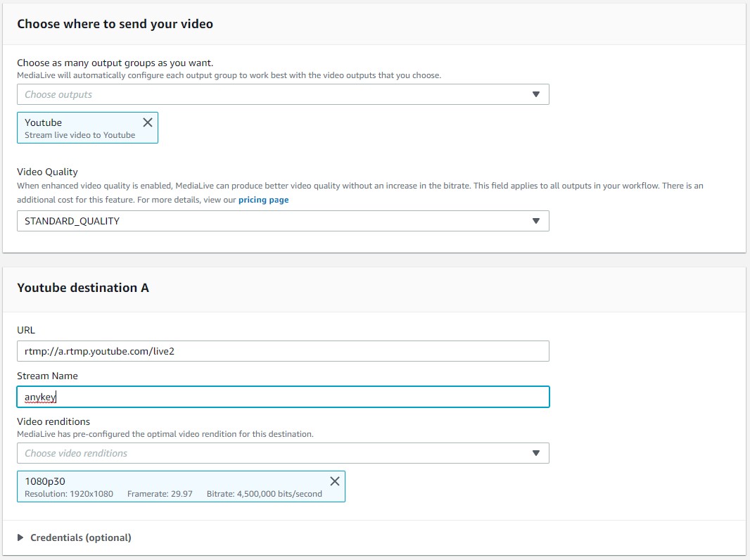Open the Video Quality STANDARD_QUALITY dropdown

click(x=283, y=221)
